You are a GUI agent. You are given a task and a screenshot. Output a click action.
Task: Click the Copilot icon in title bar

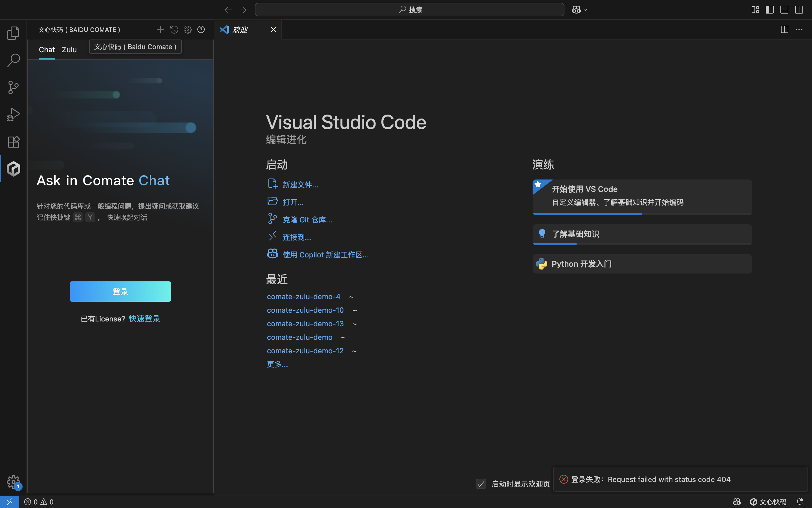(x=576, y=10)
